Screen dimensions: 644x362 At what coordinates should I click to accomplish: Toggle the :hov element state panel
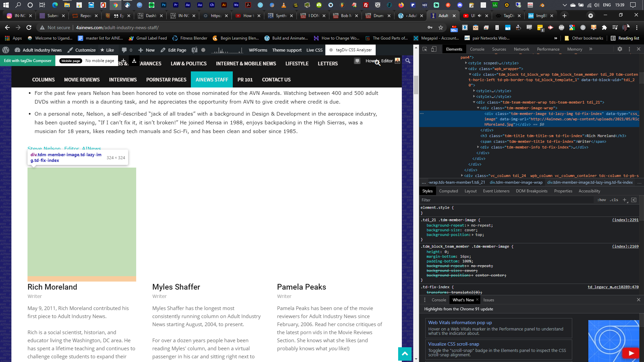pyautogui.click(x=602, y=200)
